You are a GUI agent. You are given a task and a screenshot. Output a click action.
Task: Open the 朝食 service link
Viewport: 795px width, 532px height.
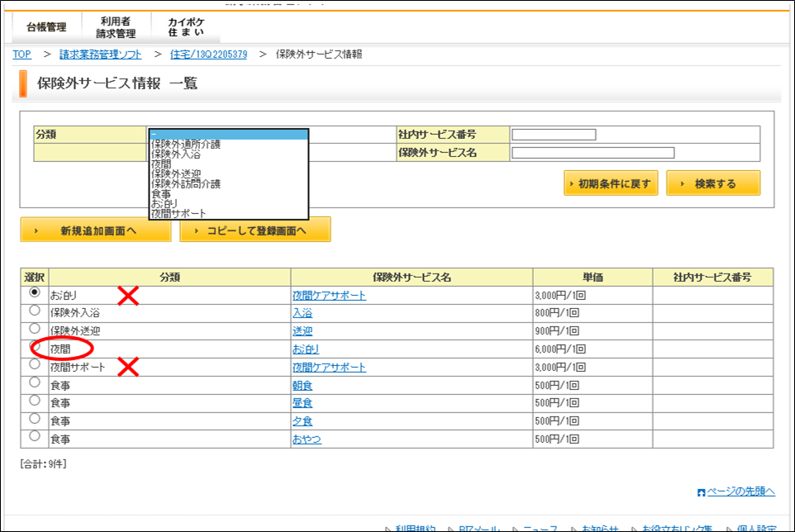pyautogui.click(x=302, y=386)
